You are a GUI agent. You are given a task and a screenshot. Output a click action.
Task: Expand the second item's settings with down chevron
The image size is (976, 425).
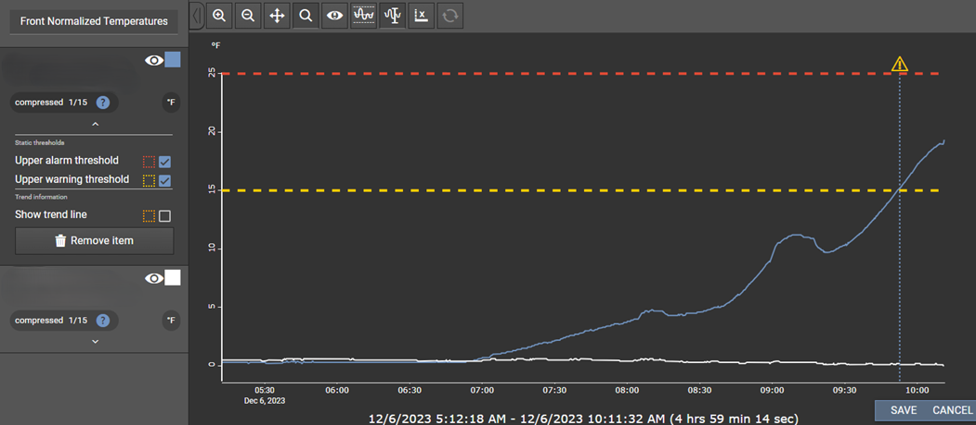coord(94,341)
